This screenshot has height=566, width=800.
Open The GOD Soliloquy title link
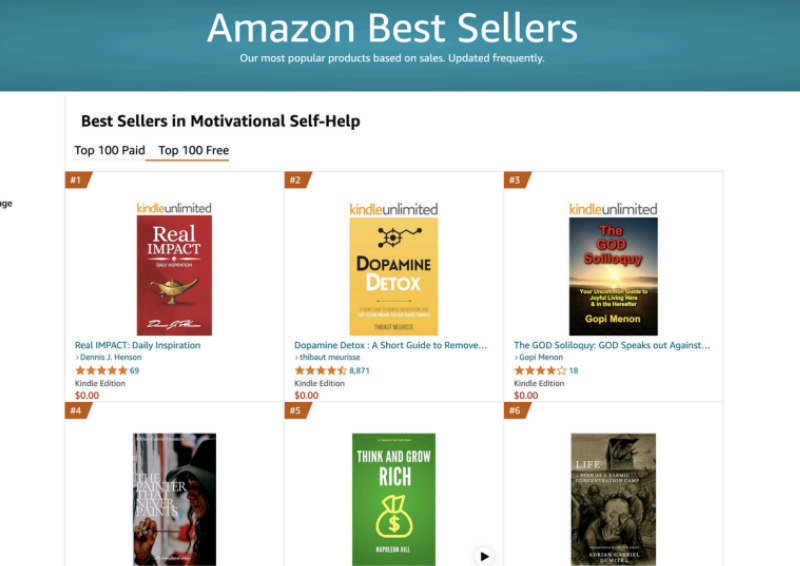coord(612,345)
